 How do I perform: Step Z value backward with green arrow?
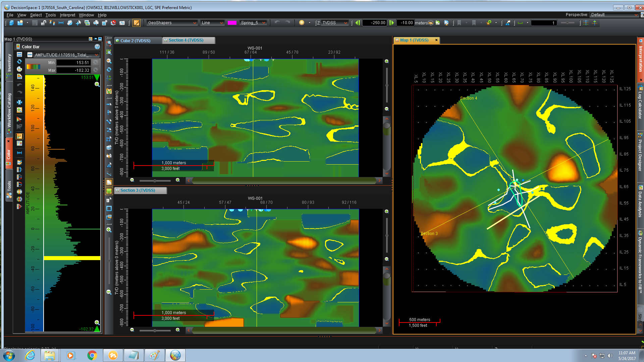click(x=358, y=23)
